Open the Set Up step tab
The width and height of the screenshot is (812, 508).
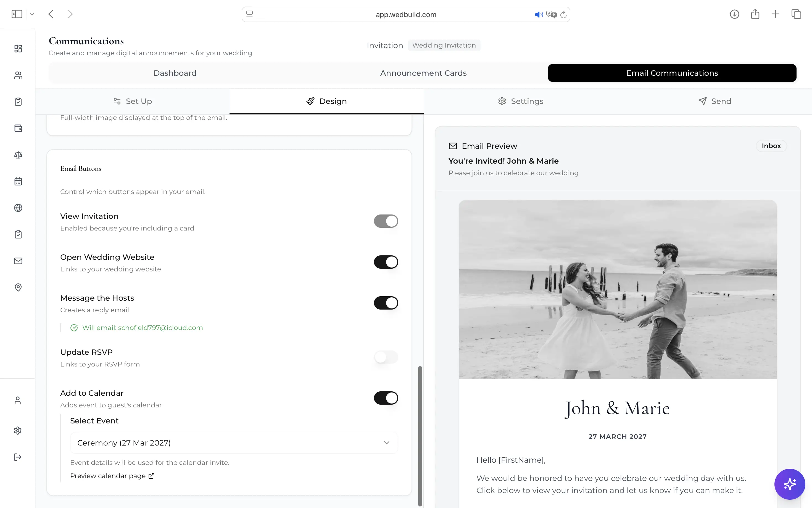pyautogui.click(x=133, y=101)
